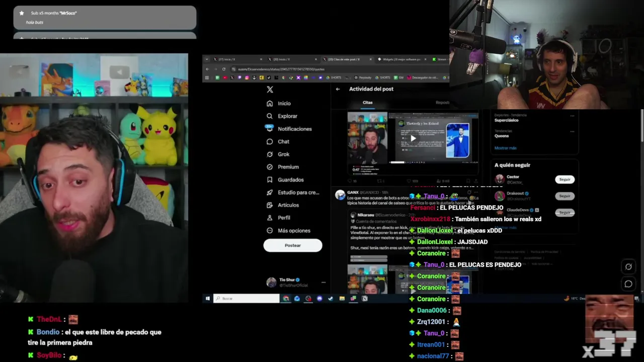Viewport: 644px width, 362px height.
Task: Open the YouTube bookmark icon
Action: [225, 78]
